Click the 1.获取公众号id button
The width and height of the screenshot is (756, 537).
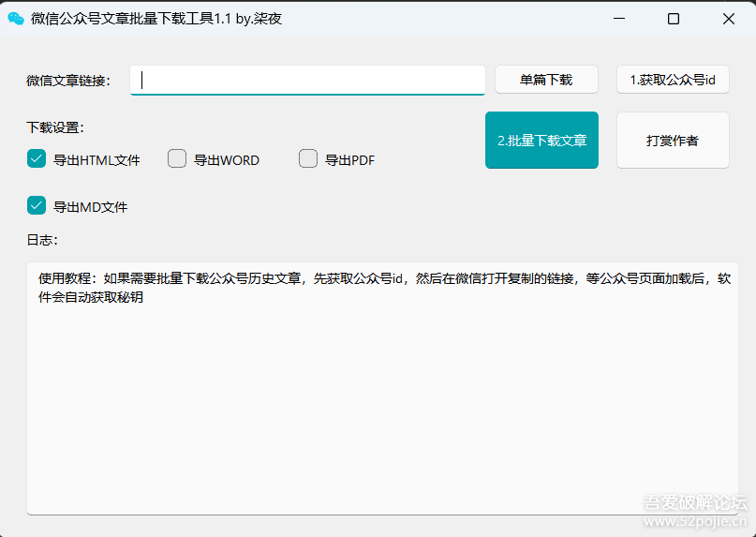[673, 80]
